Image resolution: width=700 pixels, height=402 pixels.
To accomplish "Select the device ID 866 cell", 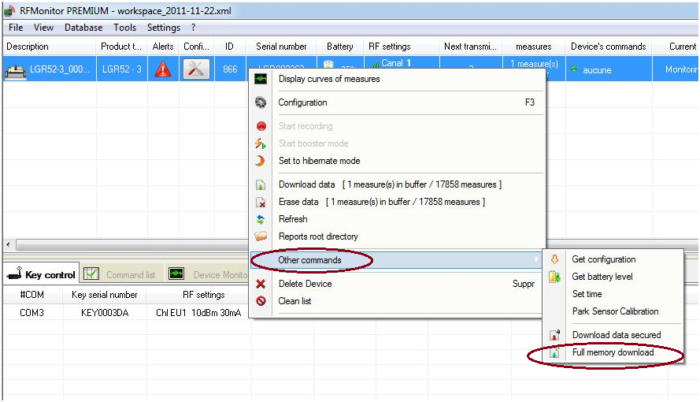I will [230, 69].
